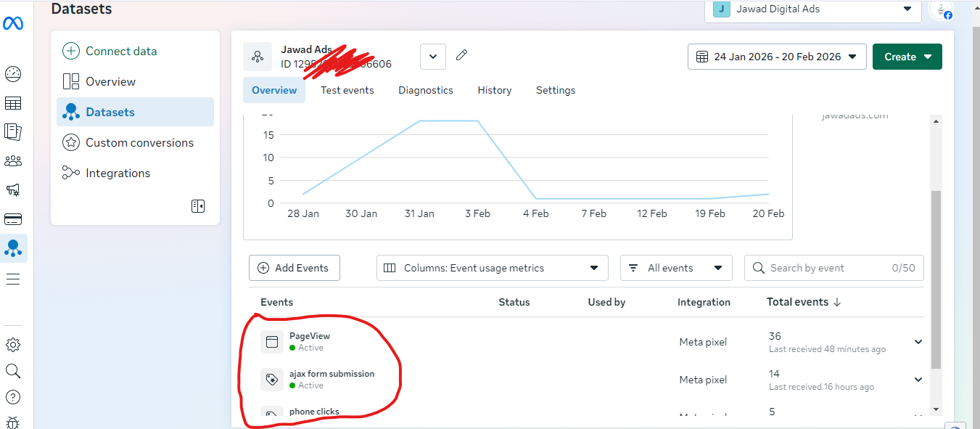Open Ads Manager table icon in sidebar
Screen dimensions: 980x429
tap(13, 103)
